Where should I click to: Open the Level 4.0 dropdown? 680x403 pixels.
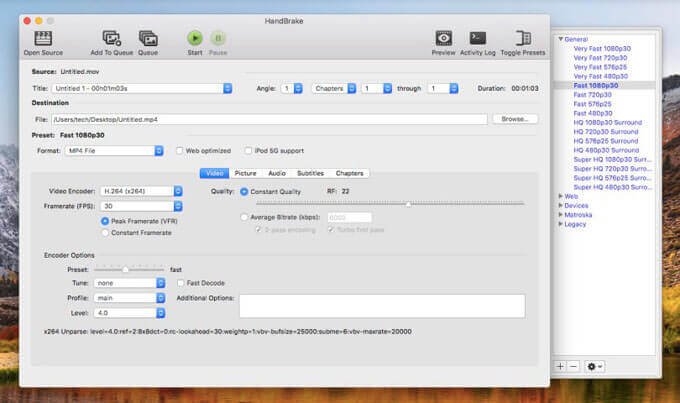coord(129,313)
